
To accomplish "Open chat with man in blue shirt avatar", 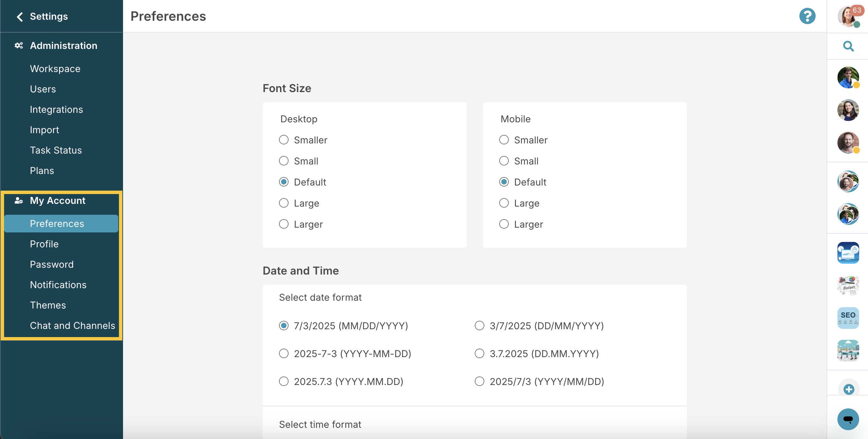I will pos(848,77).
